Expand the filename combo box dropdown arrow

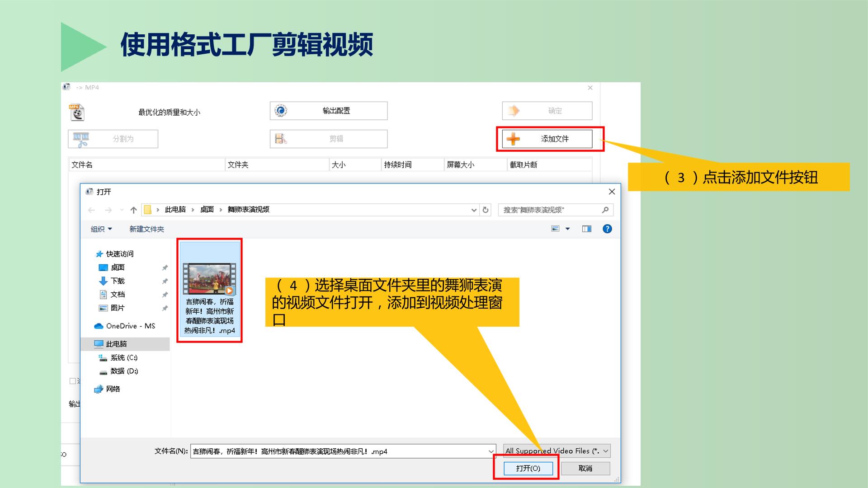[x=491, y=451]
